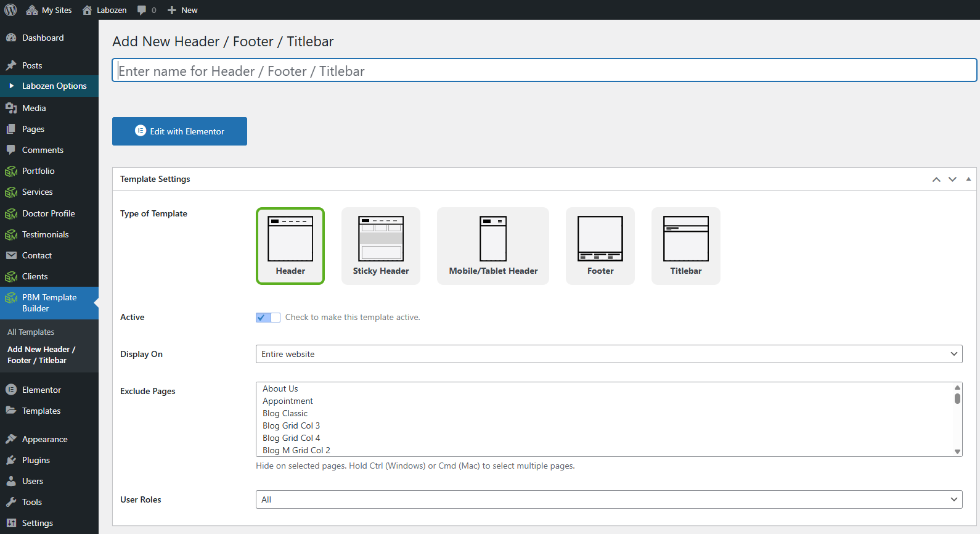980x534 pixels.
Task: Toggle the Template Settings panel collapse triangle
Action: pos(968,179)
